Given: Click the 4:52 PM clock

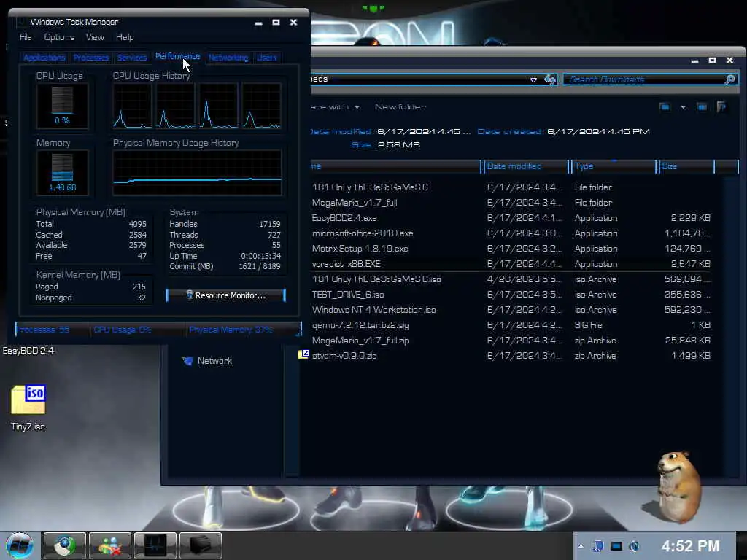Looking at the screenshot, I should point(690,546).
